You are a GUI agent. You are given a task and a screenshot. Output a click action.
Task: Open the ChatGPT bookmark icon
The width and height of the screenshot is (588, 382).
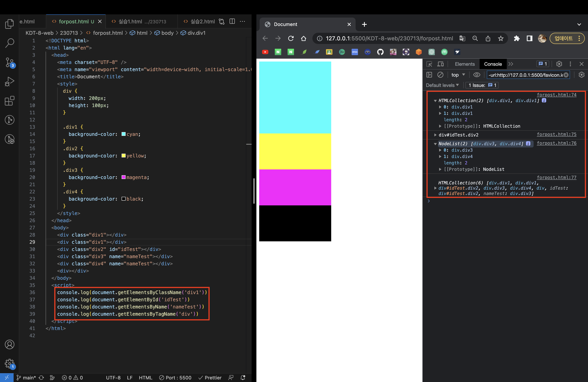click(432, 52)
